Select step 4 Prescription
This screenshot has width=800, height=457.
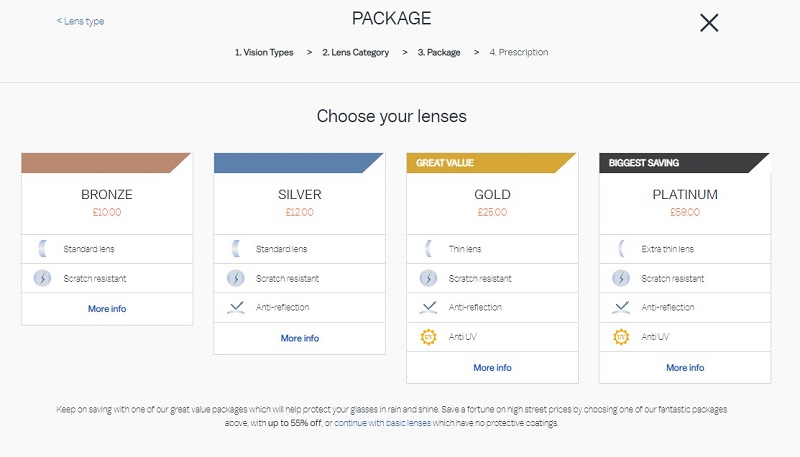519,52
